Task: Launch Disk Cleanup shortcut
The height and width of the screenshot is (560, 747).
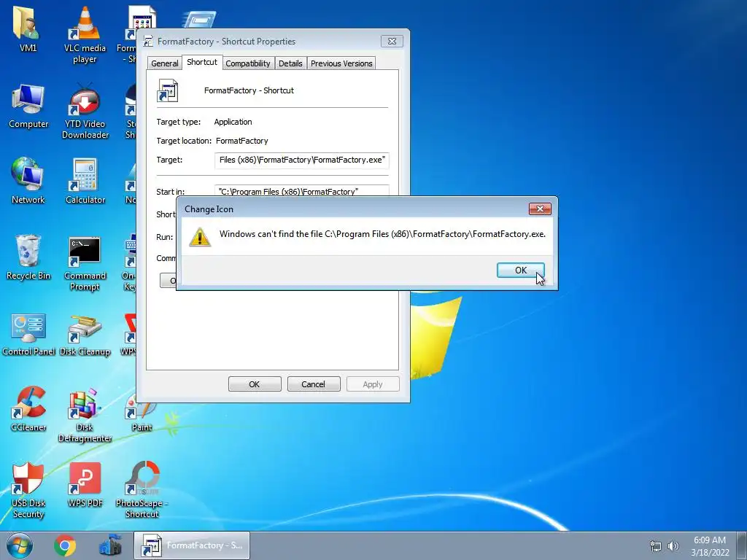Action: (85, 334)
